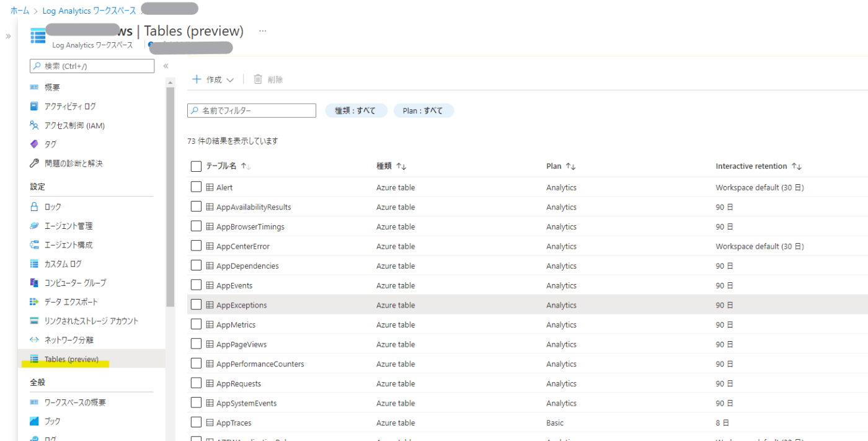Viewport: 868px width, 441px height.
Task: Click the ロック padlock icon
Action: 34,207
